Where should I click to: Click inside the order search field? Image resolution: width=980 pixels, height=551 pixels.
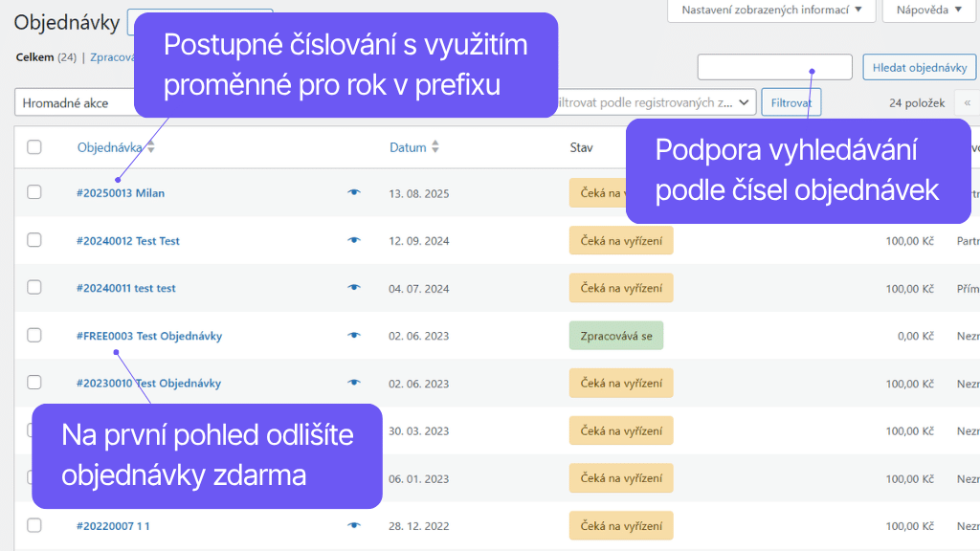774,67
